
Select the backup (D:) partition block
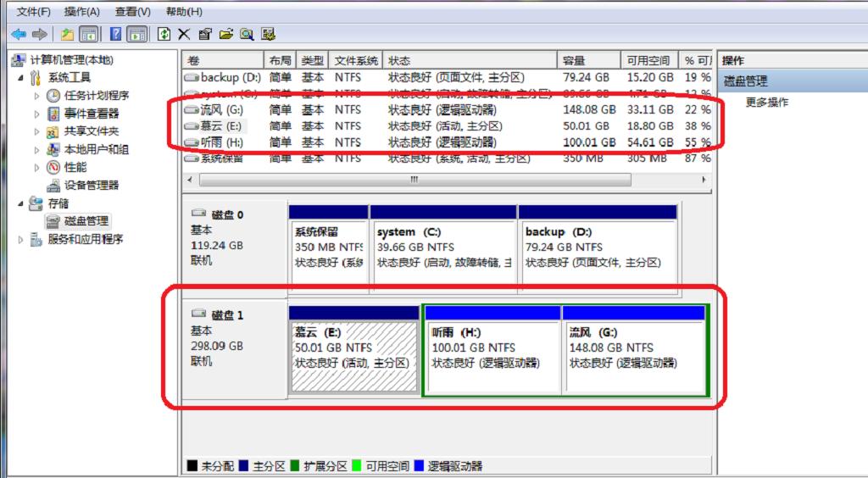click(x=598, y=249)
